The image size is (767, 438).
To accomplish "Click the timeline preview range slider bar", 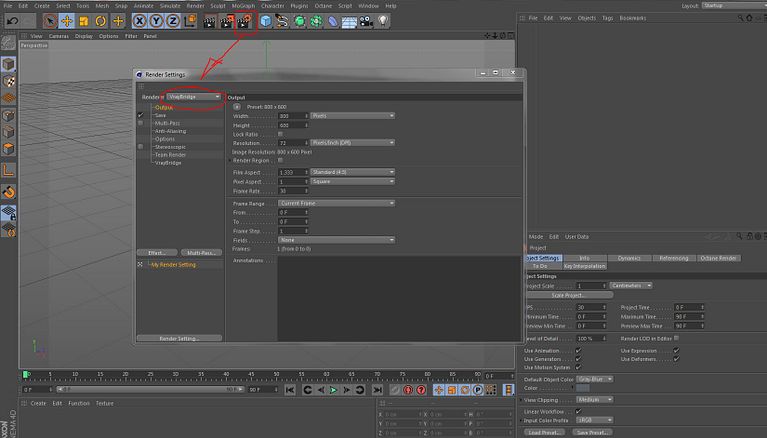I will tap(150, 390).
